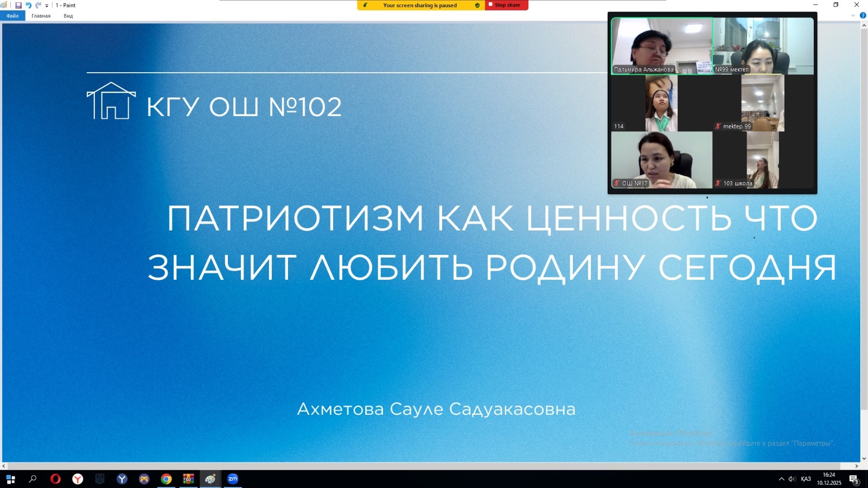Image resolution: width=868 pixels, height=488 pixels.
Task: Click the Save icon in Paint's quick access toolbar
Action: coord(18,5)
